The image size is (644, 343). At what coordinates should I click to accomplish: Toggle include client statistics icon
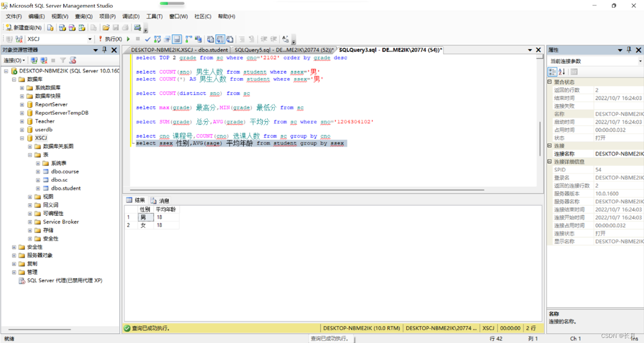pyautogui.click(x=198, y=39)
